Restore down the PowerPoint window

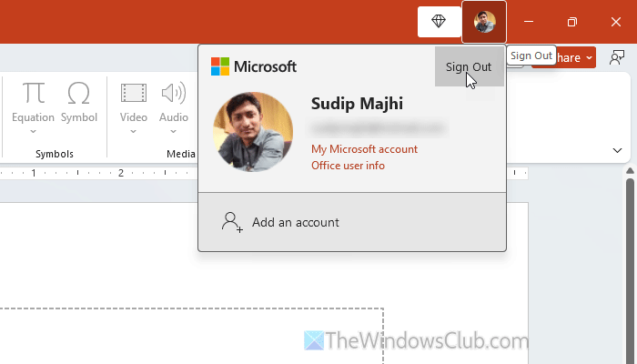coord(572,22)
